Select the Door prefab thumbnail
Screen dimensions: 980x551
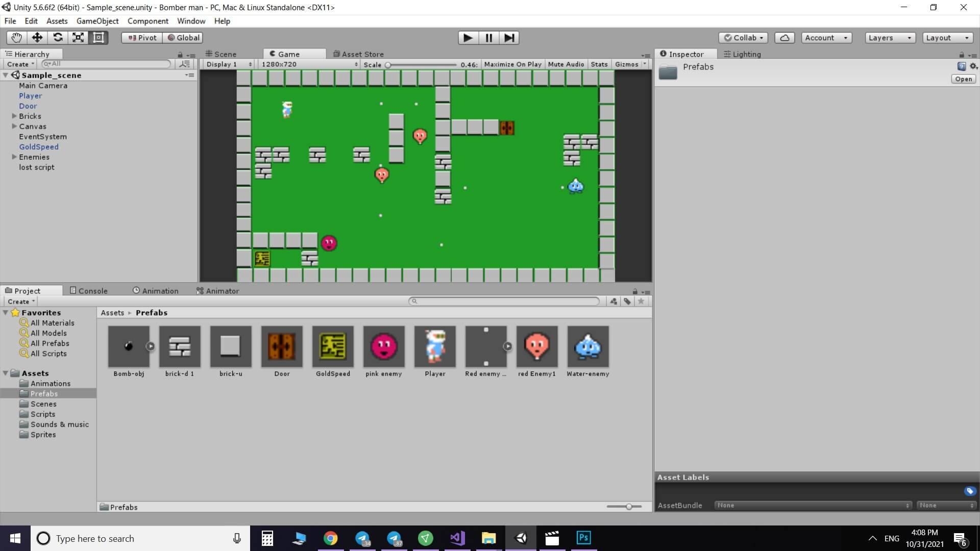[x=282, y=346]
